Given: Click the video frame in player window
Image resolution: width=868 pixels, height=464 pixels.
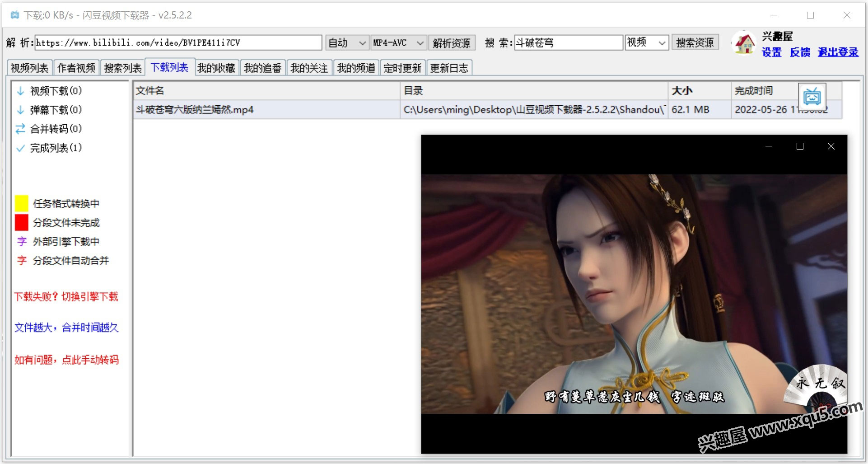Looking at the screenshot, I should pyautogui.click(x=634, y=294).
